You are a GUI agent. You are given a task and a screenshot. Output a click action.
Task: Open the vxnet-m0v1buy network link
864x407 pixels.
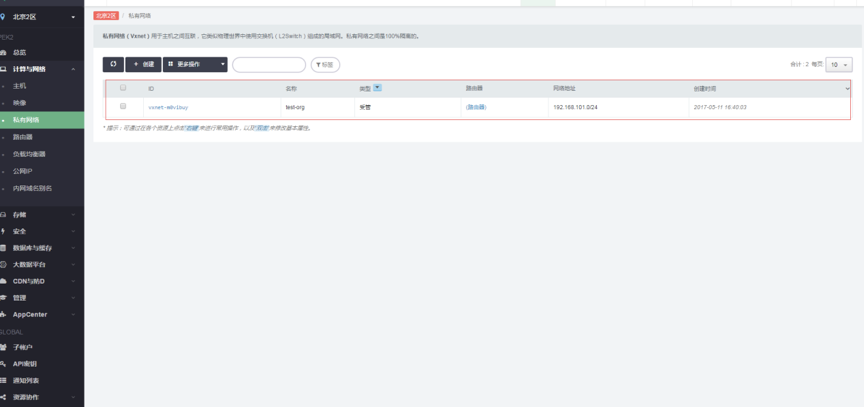[168, 107]
